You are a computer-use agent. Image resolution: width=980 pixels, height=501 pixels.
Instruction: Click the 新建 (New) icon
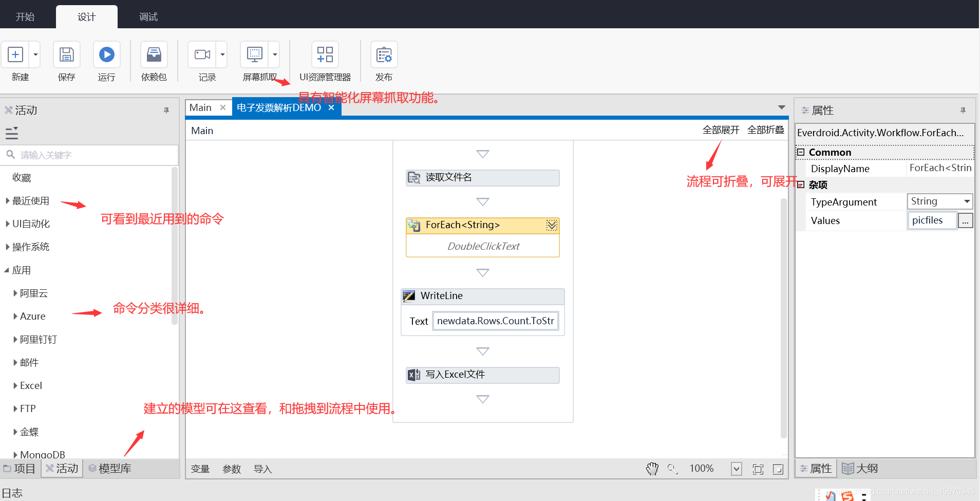click(15, 54)
